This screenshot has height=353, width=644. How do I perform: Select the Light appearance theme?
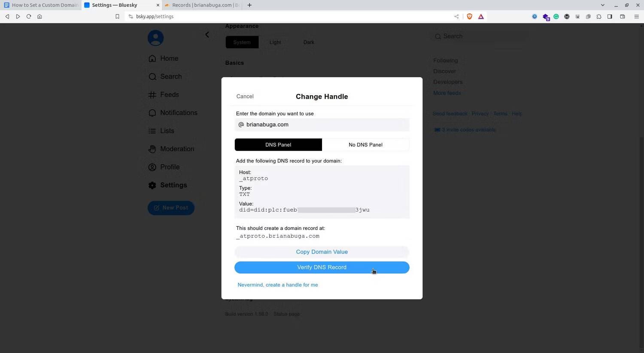point(275,42)
